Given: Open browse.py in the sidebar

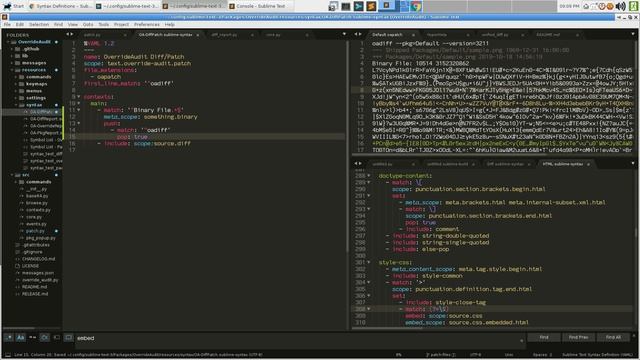Looking at the screenshot, I should pyautogui.click(x=37, y=203).
